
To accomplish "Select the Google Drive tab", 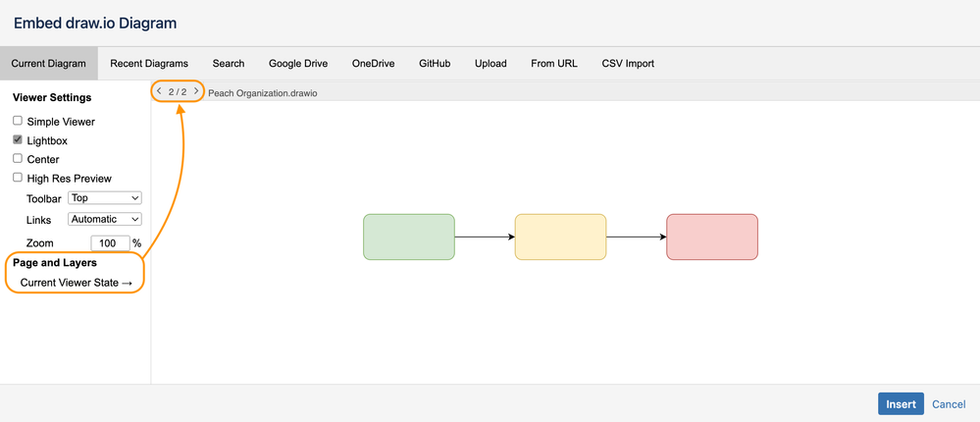I will coord(298,63).
